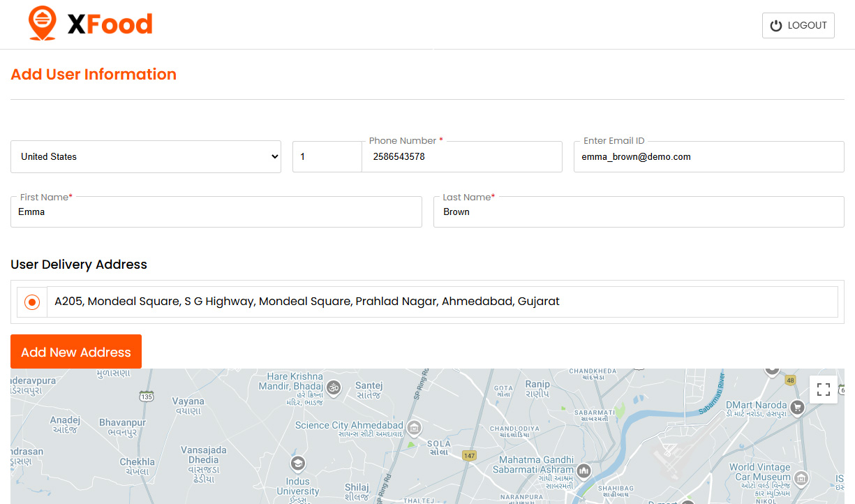855x504 pixels.
Task: Click the Route 147 highway shield on map
Action: click(469, 456)
